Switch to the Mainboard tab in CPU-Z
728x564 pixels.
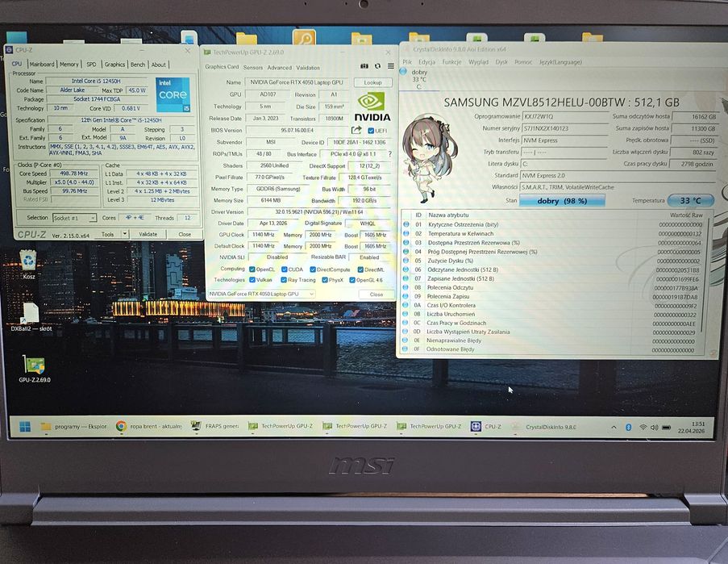point(42,64)
